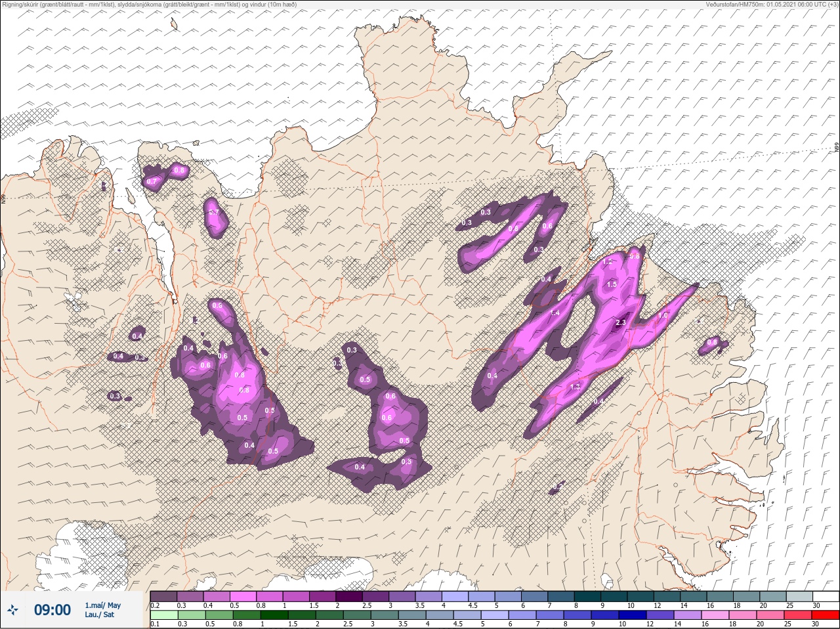The image size is (840, 629).
Task: Click the 1.0 precipitation value on map
Action: point(663,316)
